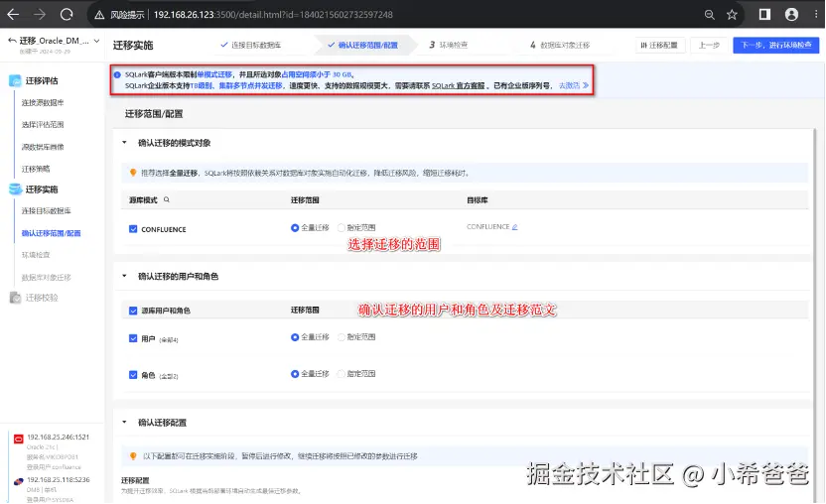Select 指定范围 in the 角色 row
826x504 pixels.
point(356,374)
